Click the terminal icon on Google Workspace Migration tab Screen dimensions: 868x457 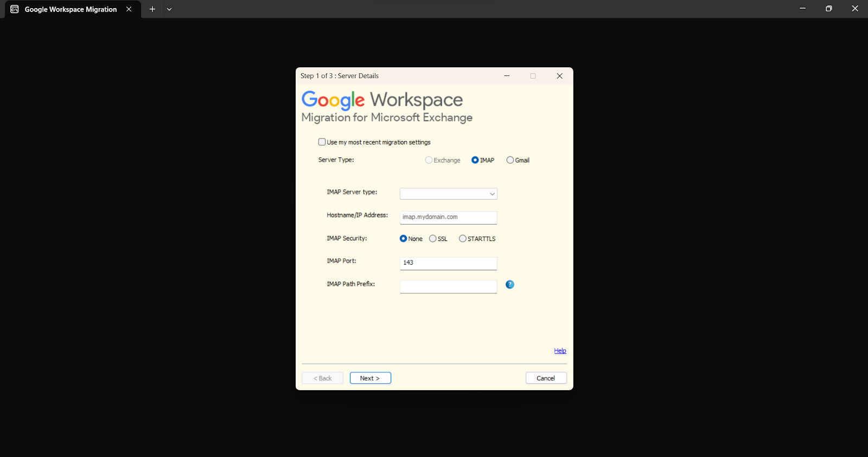point(15,9)
